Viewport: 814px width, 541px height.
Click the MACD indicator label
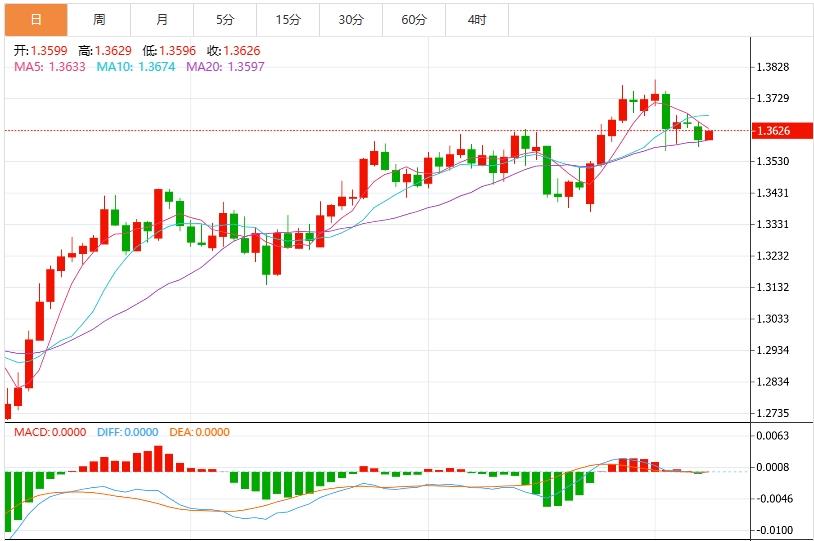click(x=51, y=432)
